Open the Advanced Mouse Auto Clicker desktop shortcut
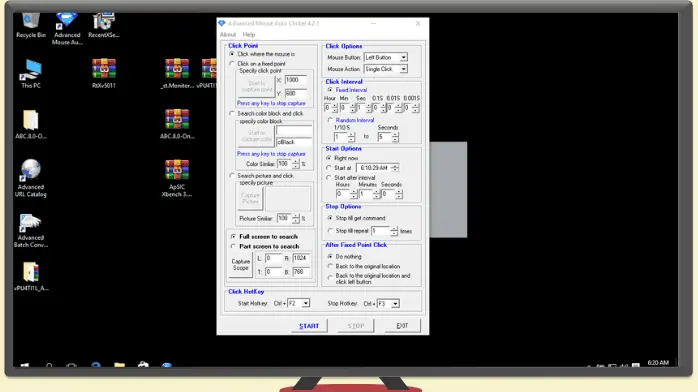Image resolution: width=698 pixels, height=392 pixels. (x=67, y=28)
